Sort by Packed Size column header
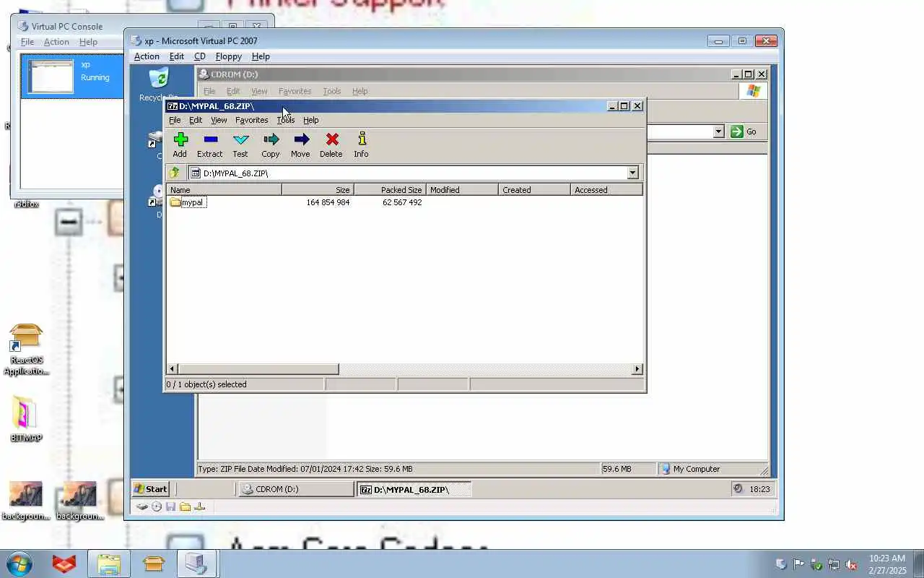The image size is (924, 578). (390, 190)
